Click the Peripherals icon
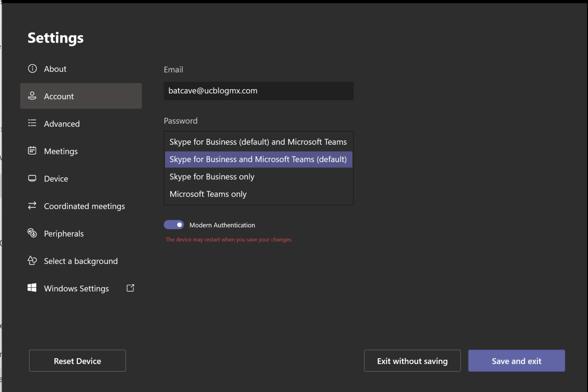Viewport: 588px width, 392px height. coord(32,233)
